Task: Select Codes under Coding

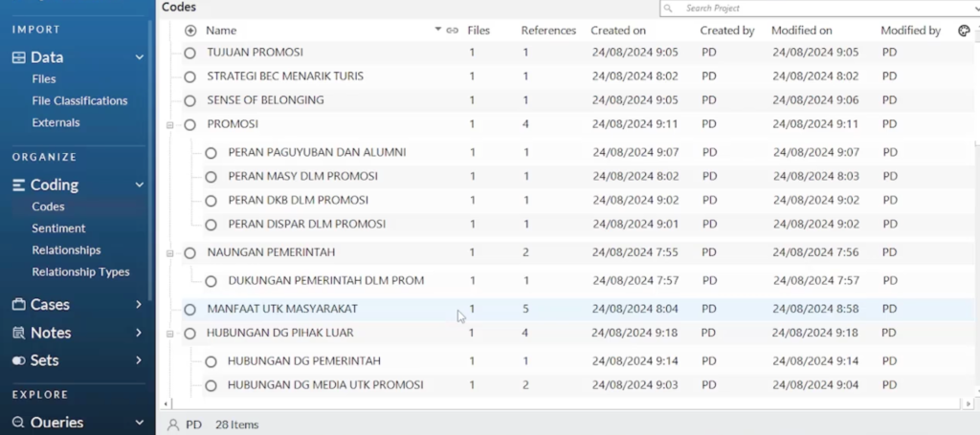Action: (48, 207)
